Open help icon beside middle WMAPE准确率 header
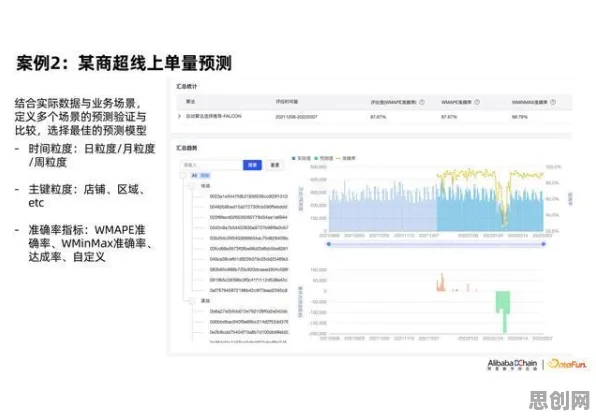 click(477, 102)
